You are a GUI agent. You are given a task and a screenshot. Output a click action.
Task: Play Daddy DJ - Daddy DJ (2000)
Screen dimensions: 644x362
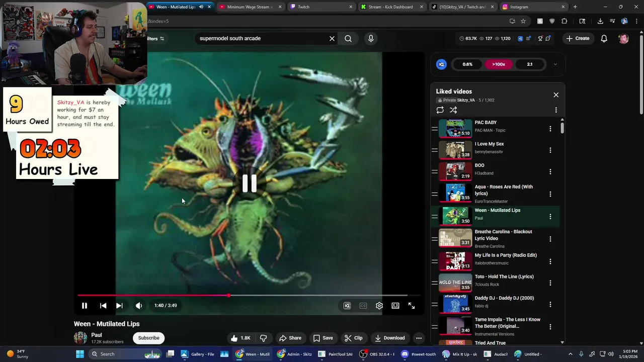[495, 304]
